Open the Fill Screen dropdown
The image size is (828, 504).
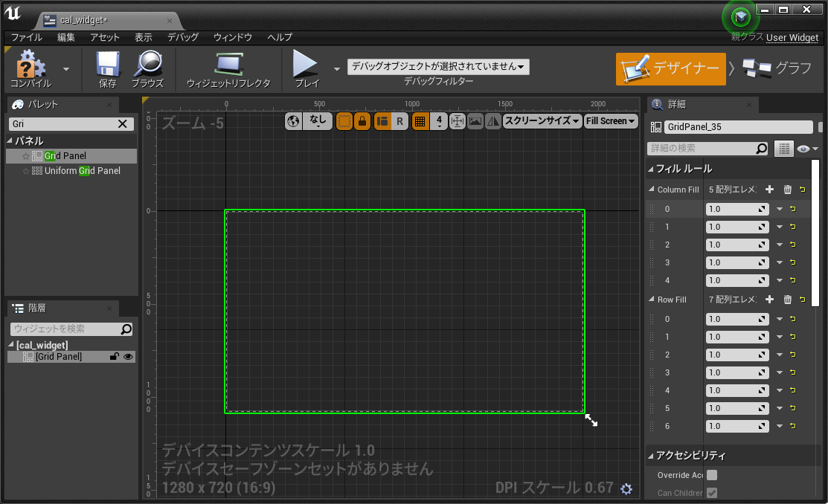(611, 121)
